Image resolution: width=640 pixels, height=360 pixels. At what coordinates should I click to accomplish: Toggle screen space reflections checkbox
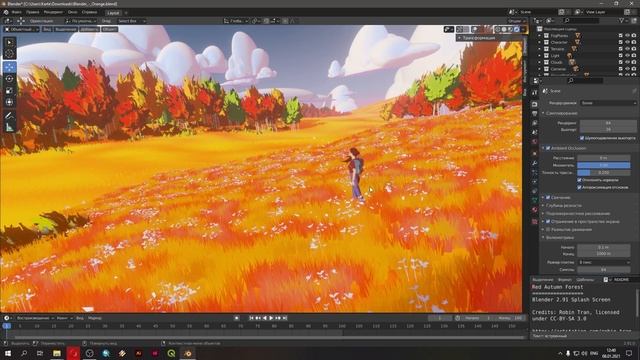point(548,222)
